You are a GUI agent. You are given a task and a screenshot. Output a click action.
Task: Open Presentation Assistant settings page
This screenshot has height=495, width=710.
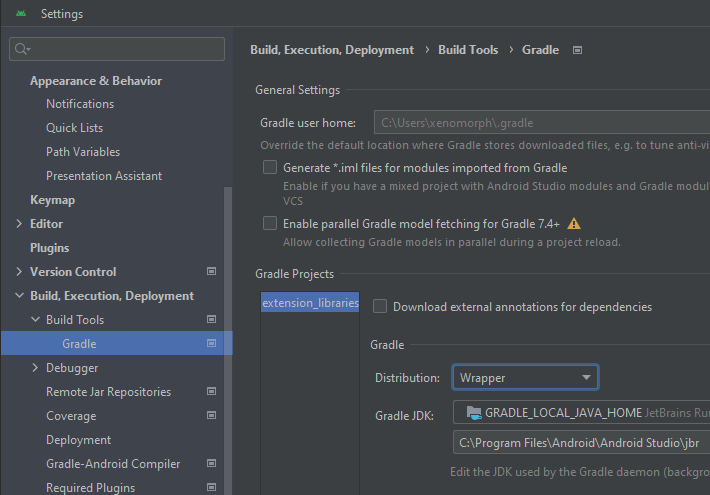click(104, 176)
